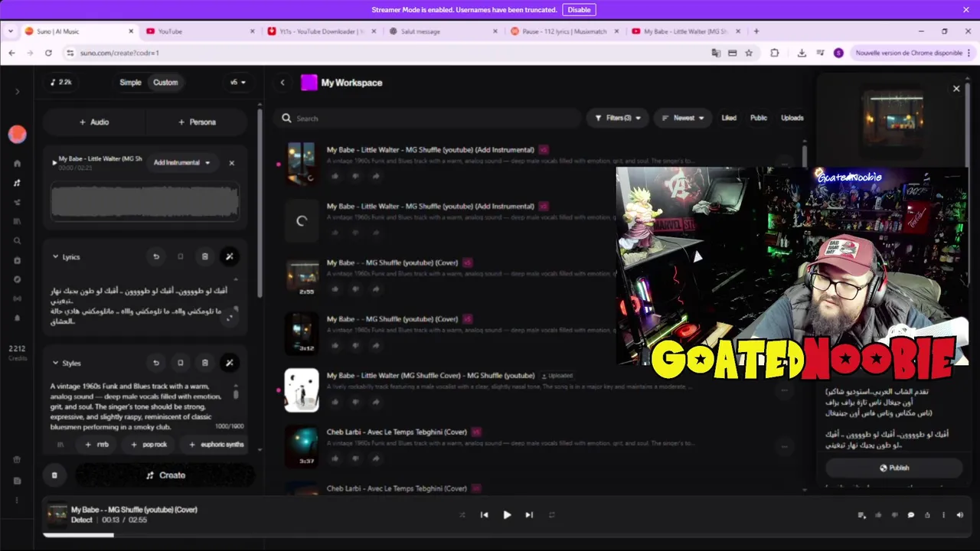Add the pop rock style tag
Viewport: 980px width, 551px height.
[149, 445]
